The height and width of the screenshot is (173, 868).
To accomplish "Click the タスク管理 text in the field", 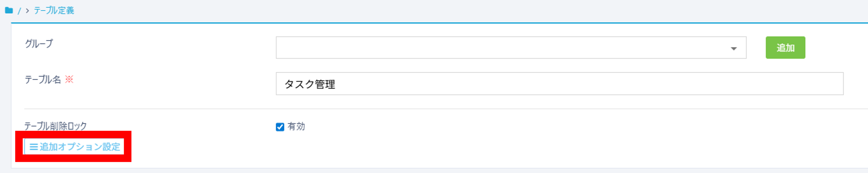I will point(310,84).
